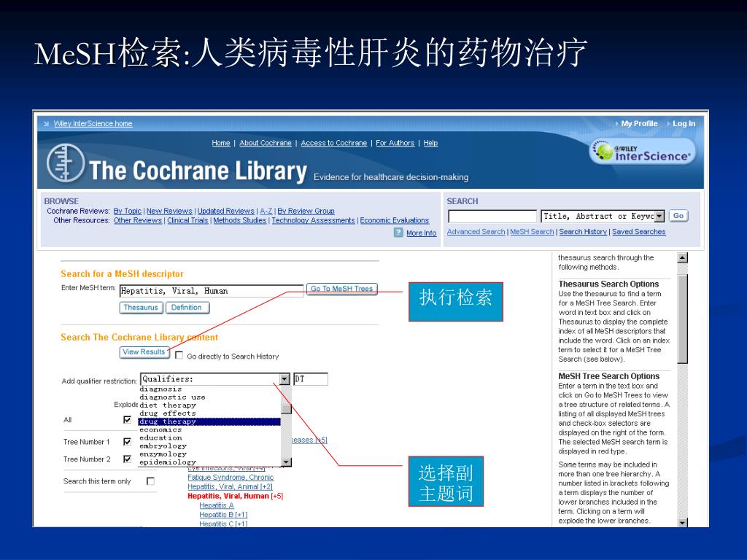Screen dimensions: 747x560
Task: Open Title, Abstract or Keywords dropdown
Action: click(603, 216)
